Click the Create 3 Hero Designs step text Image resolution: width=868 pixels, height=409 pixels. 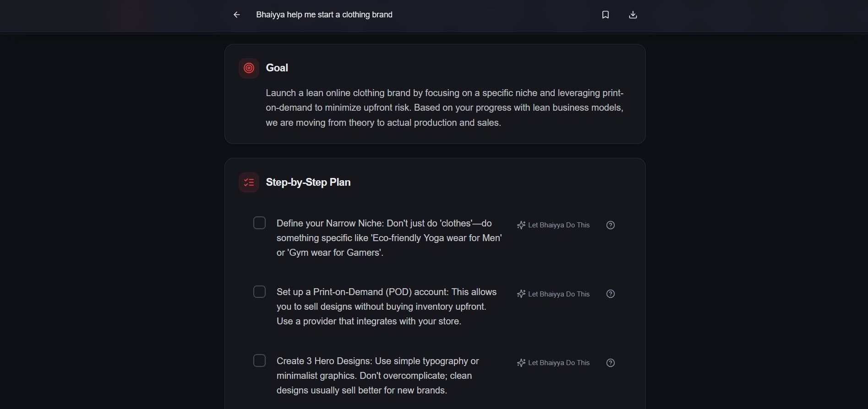[377, 376]
